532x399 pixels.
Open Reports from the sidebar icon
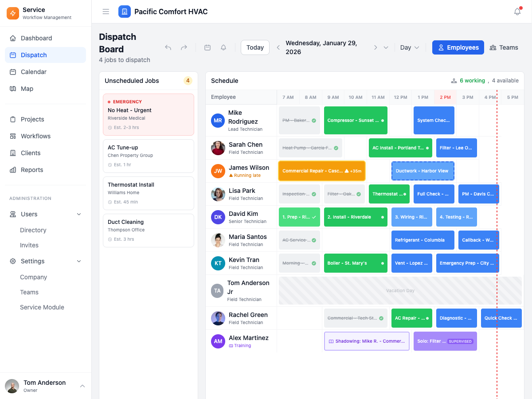[12, 170]
